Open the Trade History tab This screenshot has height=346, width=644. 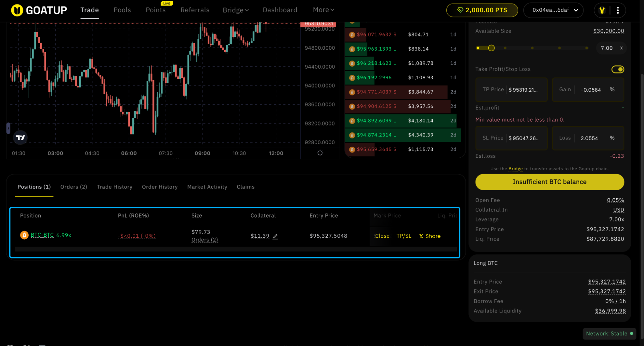tap(114, 187)
